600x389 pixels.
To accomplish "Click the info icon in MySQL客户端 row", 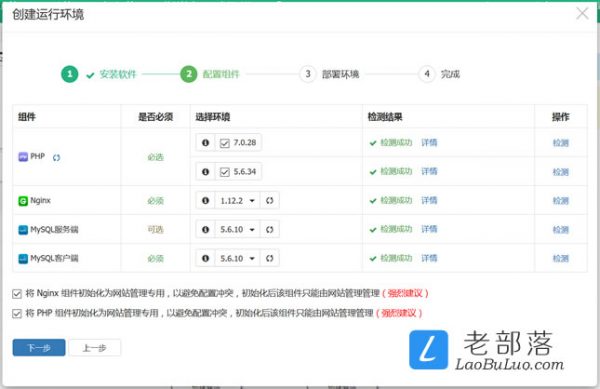I will coord(205,258).
